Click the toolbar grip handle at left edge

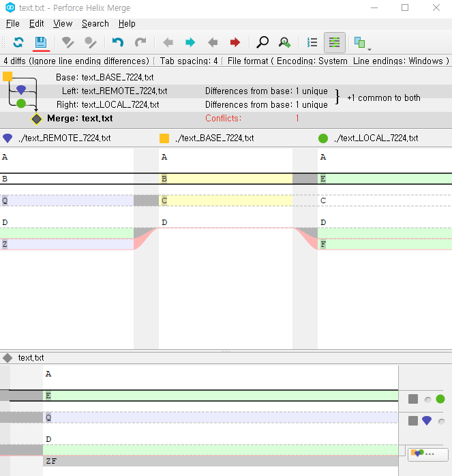[3, 42]
